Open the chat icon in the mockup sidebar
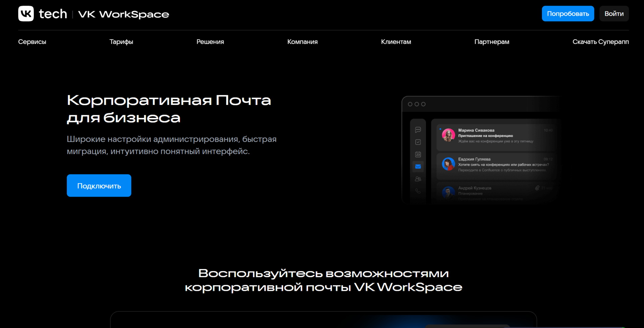Viewport: 644px width, 328px height. pyautogui.click(x=418, y=130)
